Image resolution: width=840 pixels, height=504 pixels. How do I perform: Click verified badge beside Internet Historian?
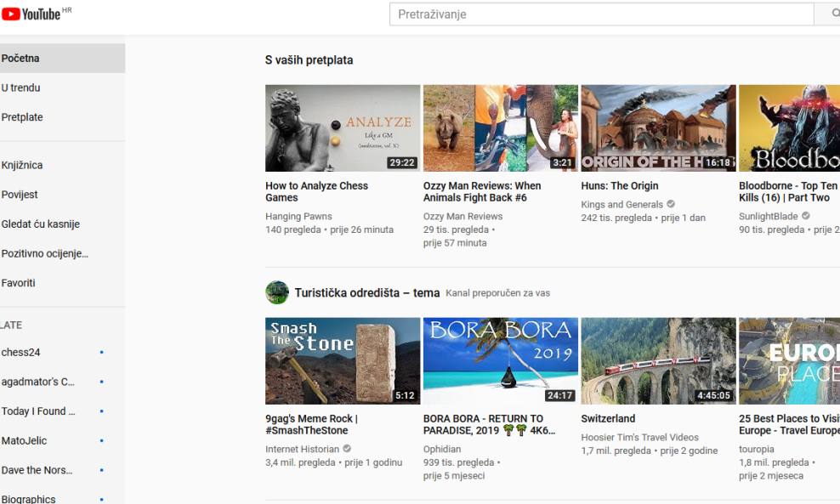(x=347, y=450)
